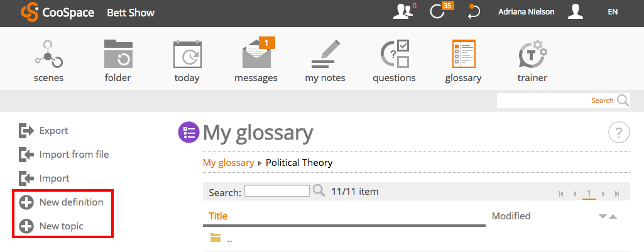The image size is (644, 252).
Task: Open the questions section
Action: coord(394,55)
